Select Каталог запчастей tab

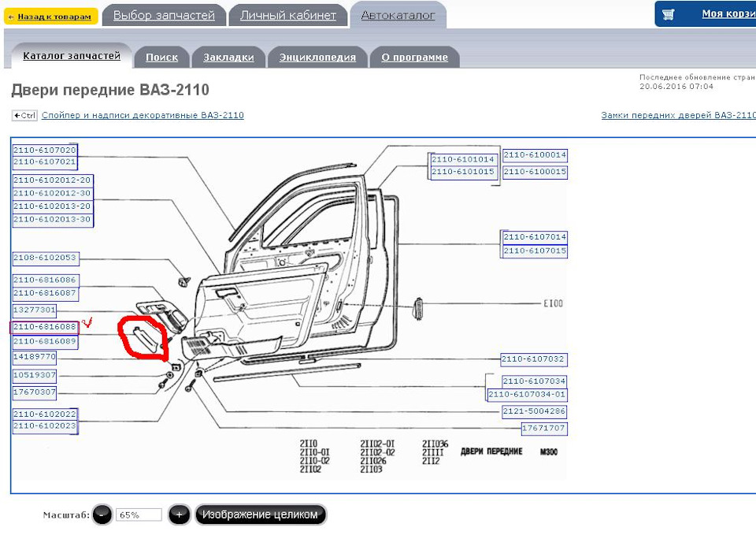pos(72,55)
